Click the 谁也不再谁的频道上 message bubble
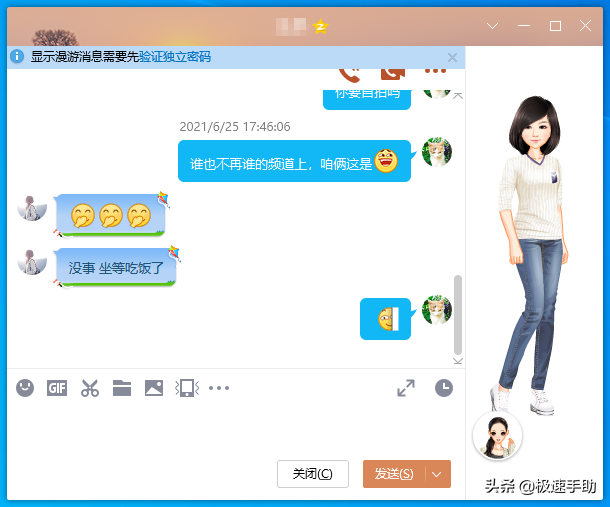Image resolution: width=610 pixels, height=507 pixels. (294, 161)
